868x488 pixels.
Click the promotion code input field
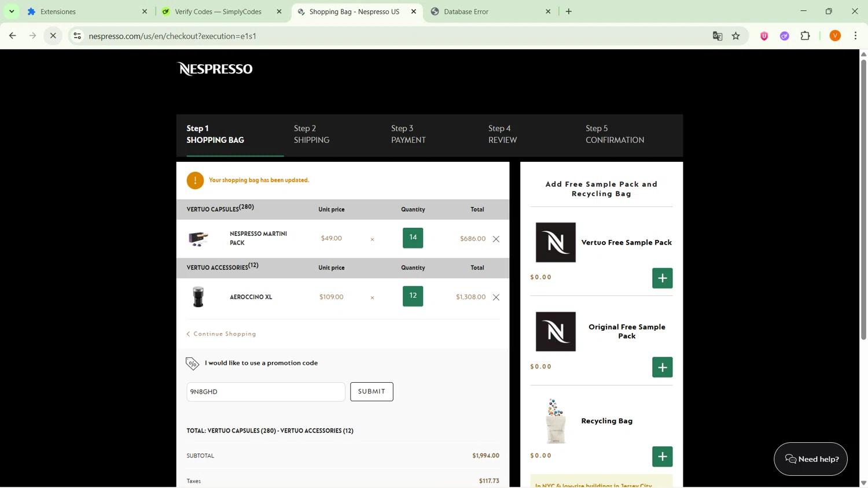pos(266,391)
